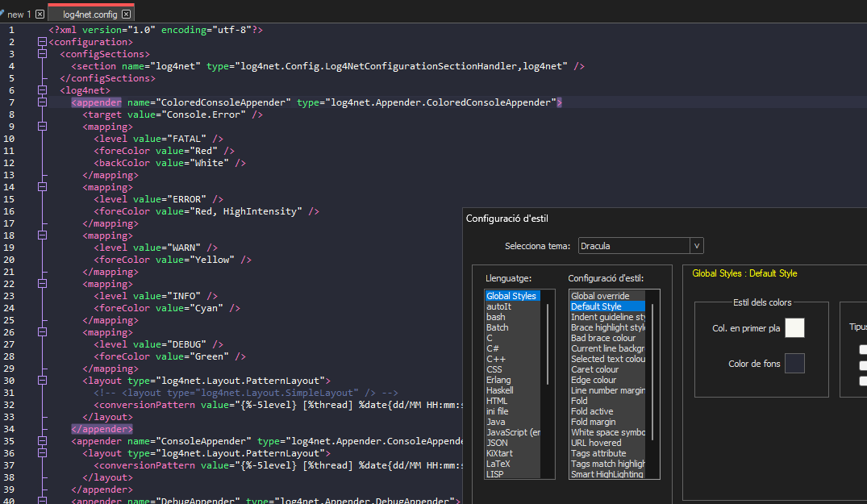This screenshot has height=504, width=867.
Task: Open the Selecciona tema dropdown
Action: [697, 246]
